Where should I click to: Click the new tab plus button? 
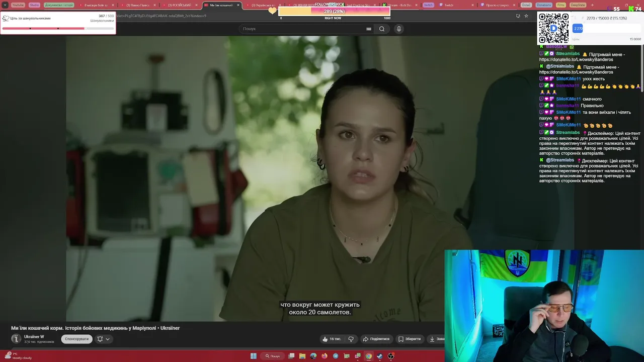[592, 5]
